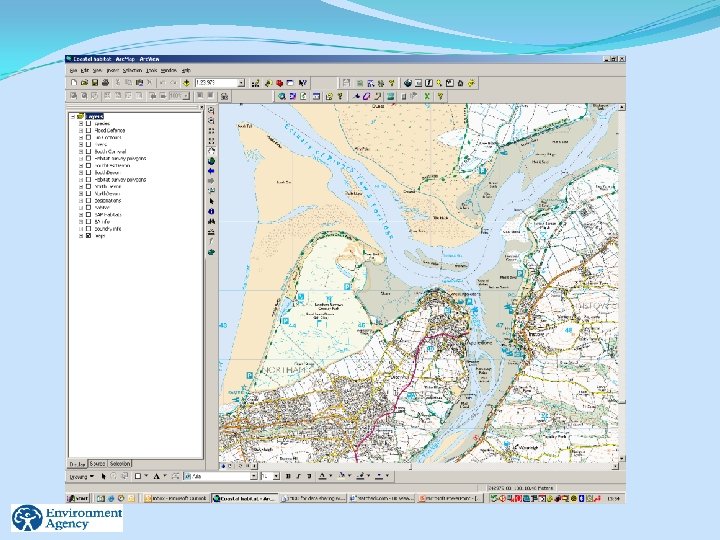Print the map icon
The height and width of the screenshot is (540, 720).
[105, 83]
